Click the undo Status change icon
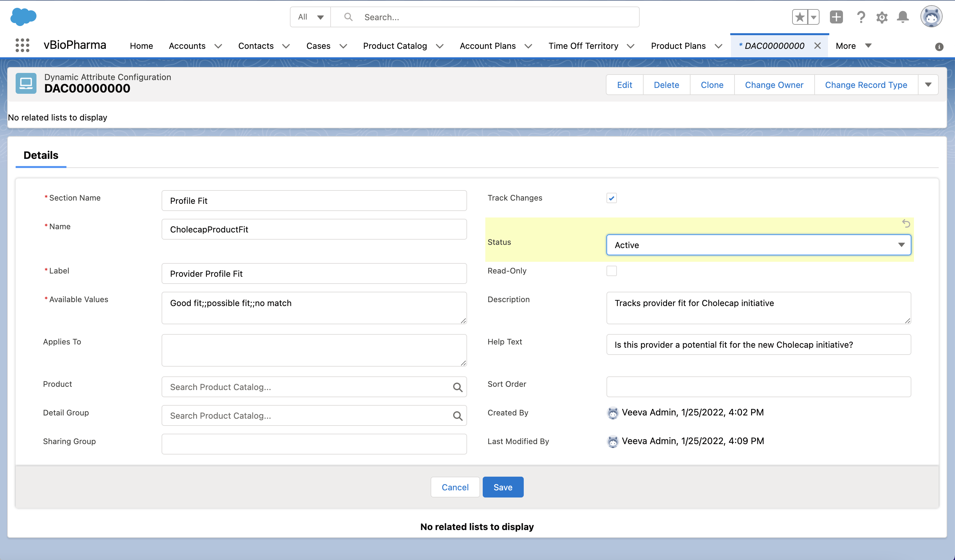Viewport: 955px width, 560px height. tap(906, 224)
